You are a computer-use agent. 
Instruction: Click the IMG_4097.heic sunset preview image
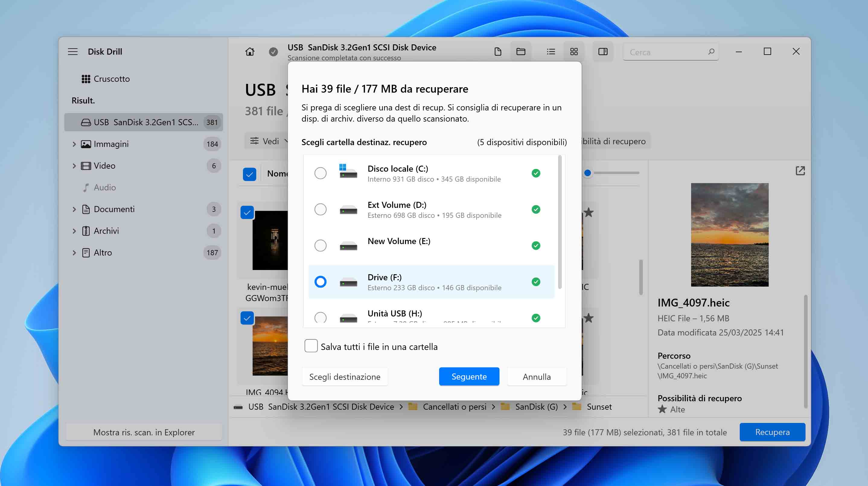click(x=730, y=235)
